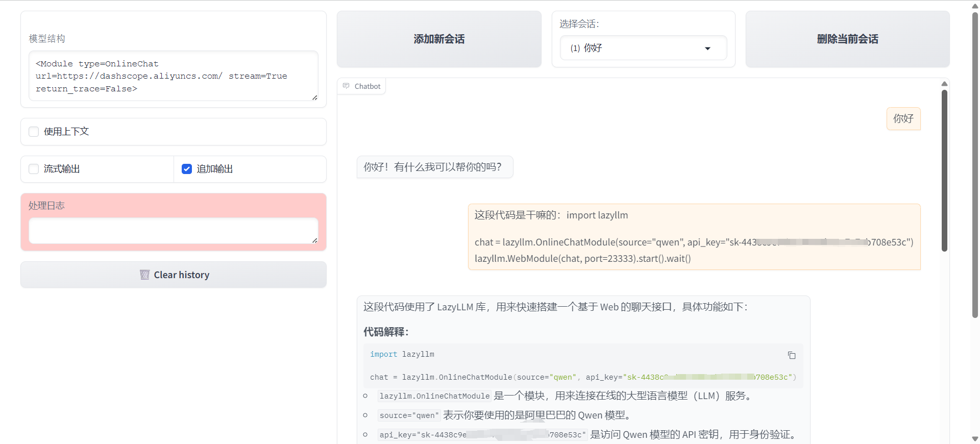This screenshot has width=980, height=444.
Task: Click the 模型结构 label
Action: (x=47, y=39)
